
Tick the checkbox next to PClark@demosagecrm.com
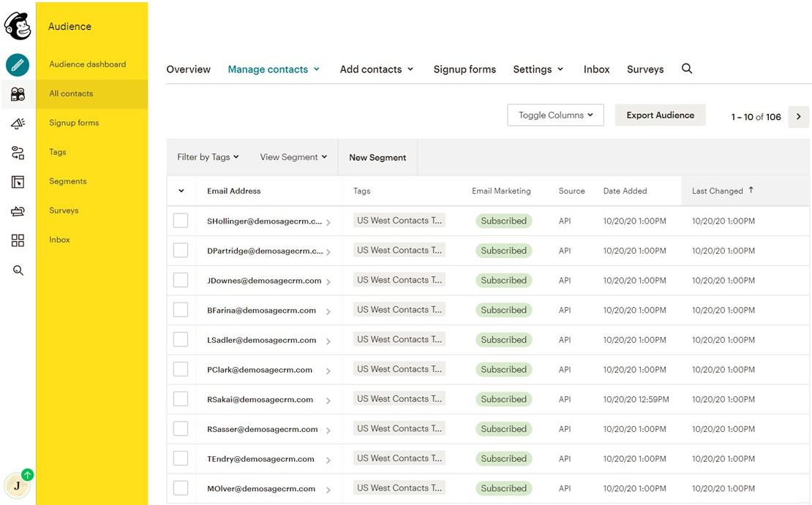[181, 370]
